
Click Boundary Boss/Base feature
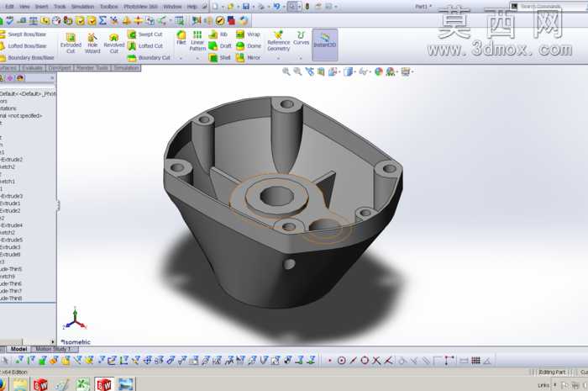tap(27, 57)
